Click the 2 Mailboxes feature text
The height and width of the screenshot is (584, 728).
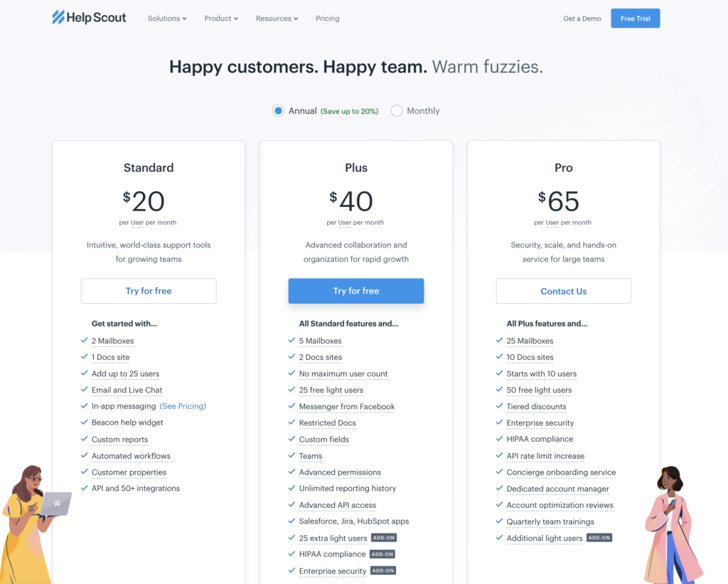113,341
